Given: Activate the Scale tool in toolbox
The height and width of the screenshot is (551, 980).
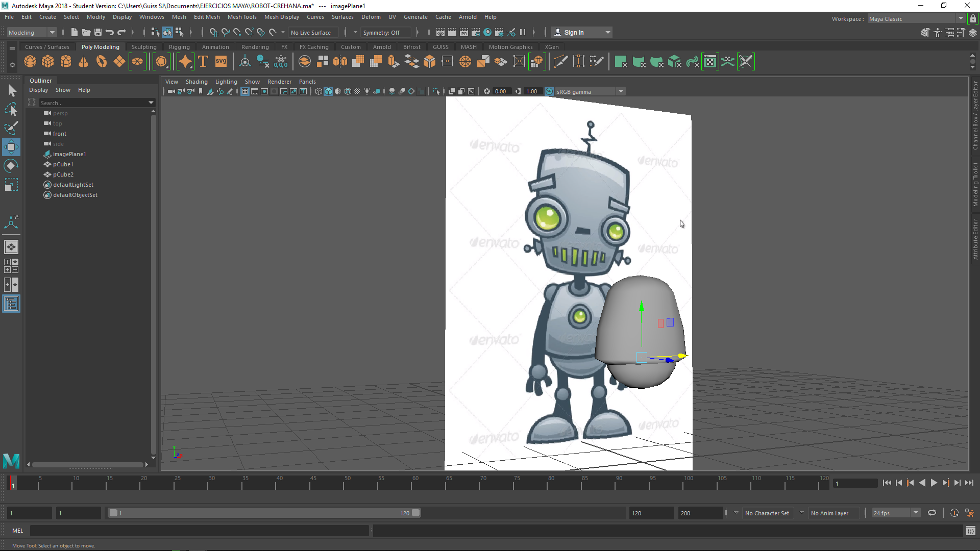Looking at the screenshot, I should [11, 184].
